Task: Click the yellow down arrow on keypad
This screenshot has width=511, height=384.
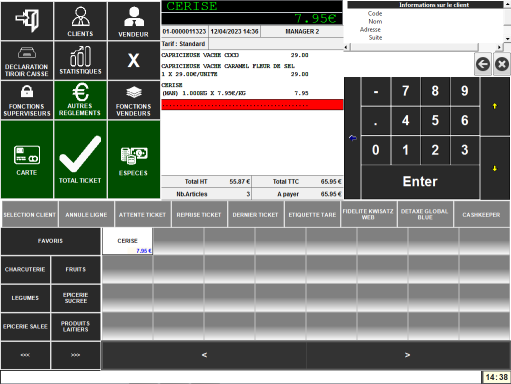Action: coord(495,169)
